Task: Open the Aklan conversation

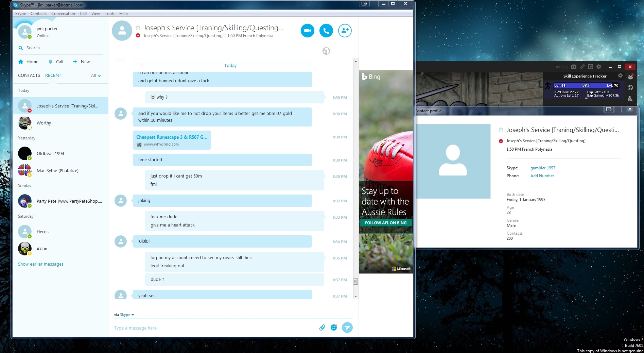Action: click(x=60, y=249)
